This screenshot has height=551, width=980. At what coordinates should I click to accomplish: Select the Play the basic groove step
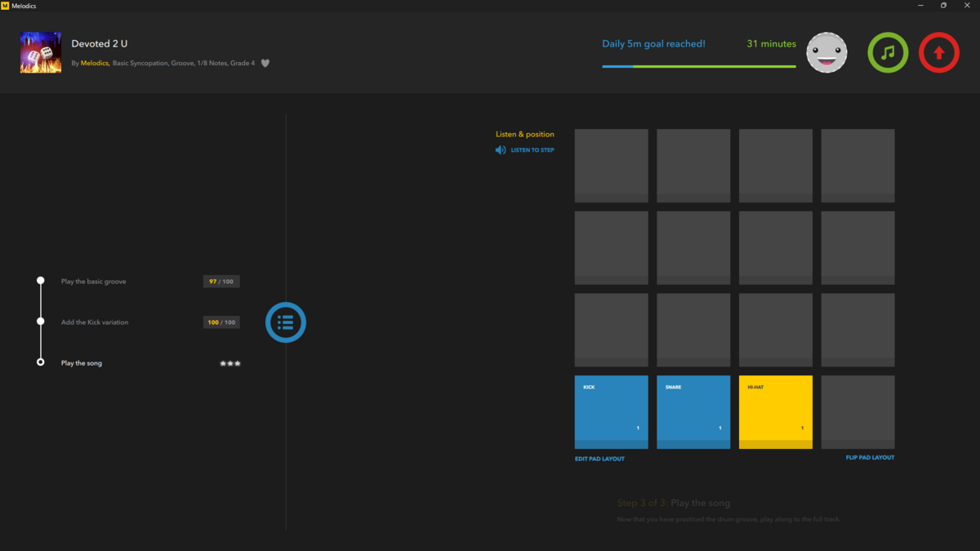click(94, 282)
